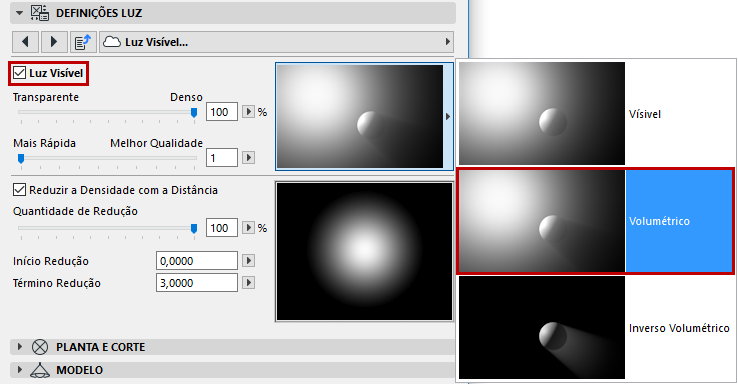Click the Quantidade de Redução value field
The height and width of the screenshot is (384, 738).
pyautogui.click(x=222, y=228)
